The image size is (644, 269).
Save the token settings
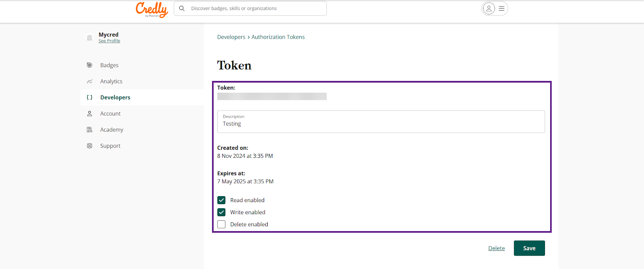(529, 248)
